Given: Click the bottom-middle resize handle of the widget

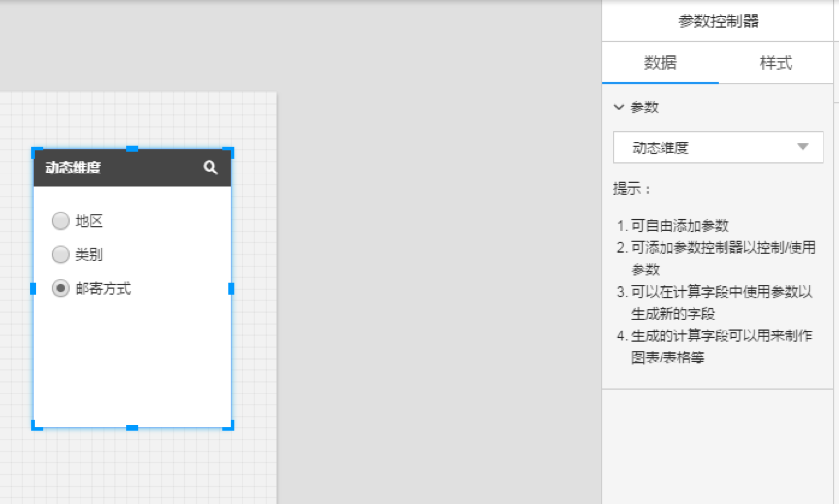Looking at the screenshot, I should pos(132,427).
